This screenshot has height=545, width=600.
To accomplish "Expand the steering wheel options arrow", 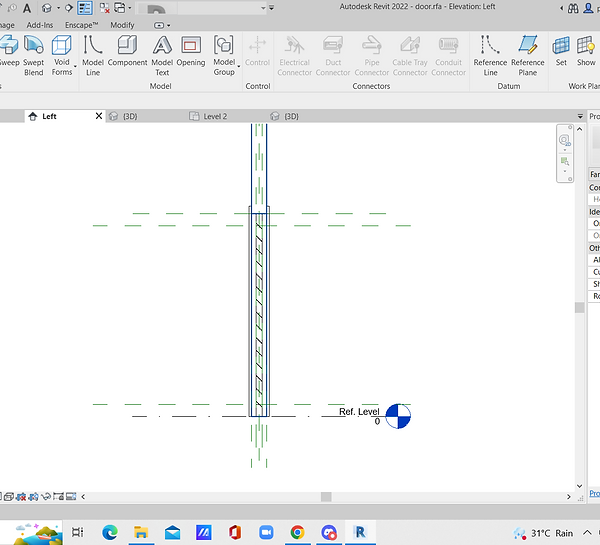I will [x=565, y=150].
